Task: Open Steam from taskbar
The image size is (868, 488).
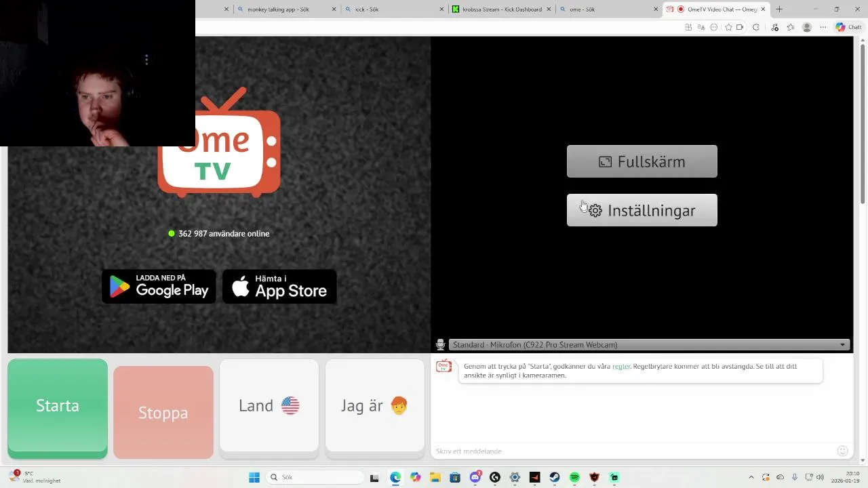Action: (x=555, y=477)
